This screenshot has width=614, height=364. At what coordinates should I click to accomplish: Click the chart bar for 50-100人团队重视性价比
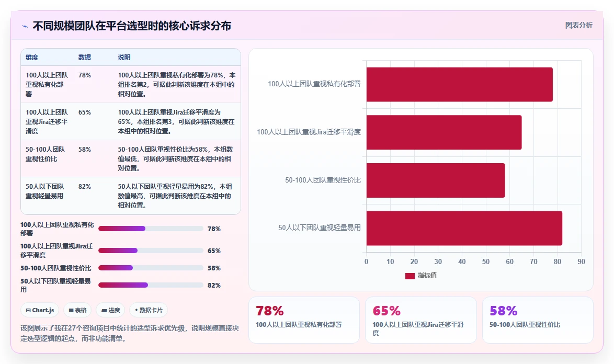click(x=436, y=180)
